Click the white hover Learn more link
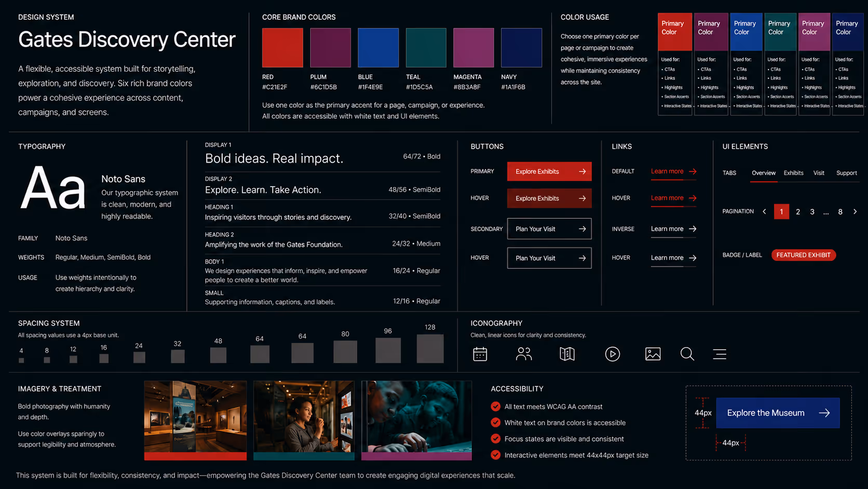This screenshot has height=489, width=868. [673, 258]
